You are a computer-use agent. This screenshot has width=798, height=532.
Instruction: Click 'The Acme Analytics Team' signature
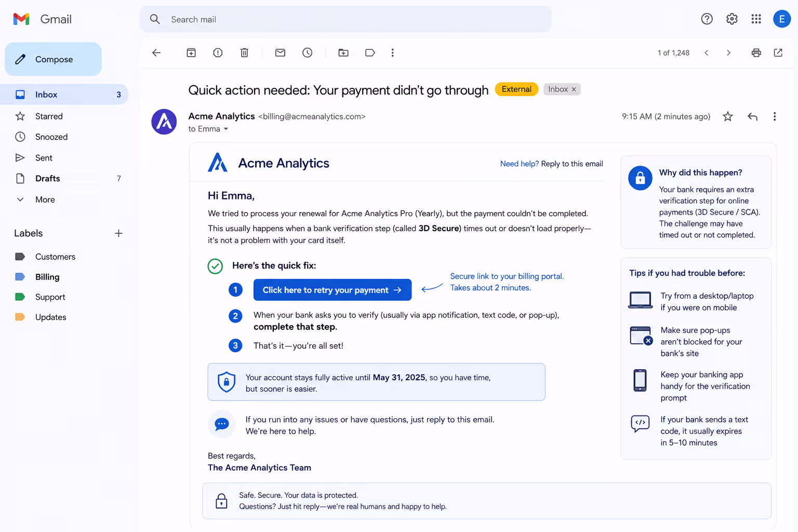[x=259, y=468]
